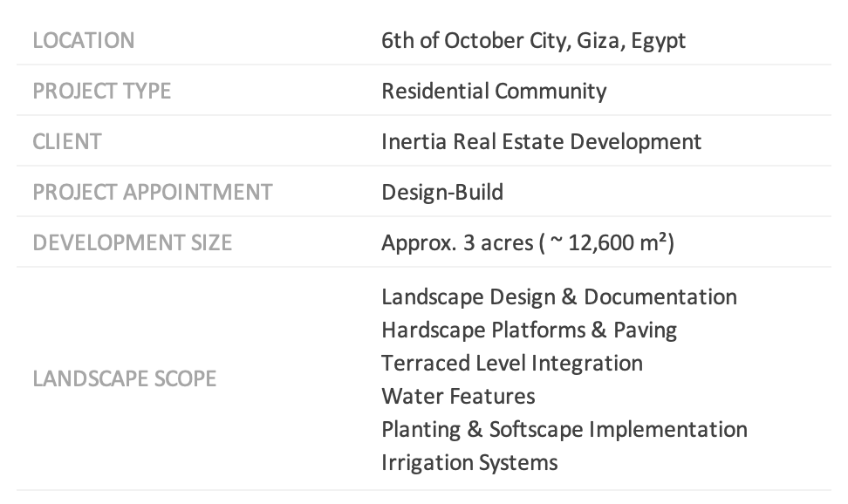Click the 'Approx. 3 acres' text

click(x=457, y=242)
